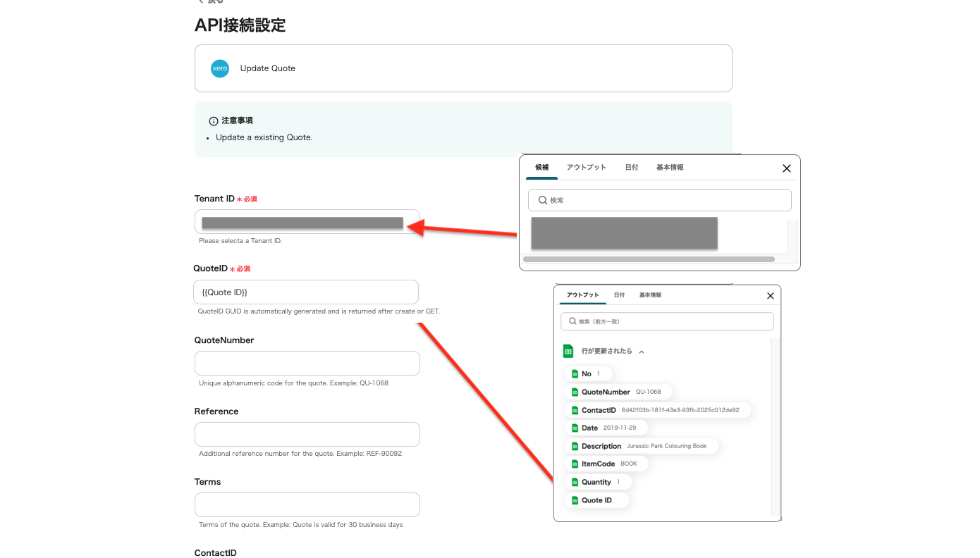Click the magnifier icon in the 検索 box

543,200
